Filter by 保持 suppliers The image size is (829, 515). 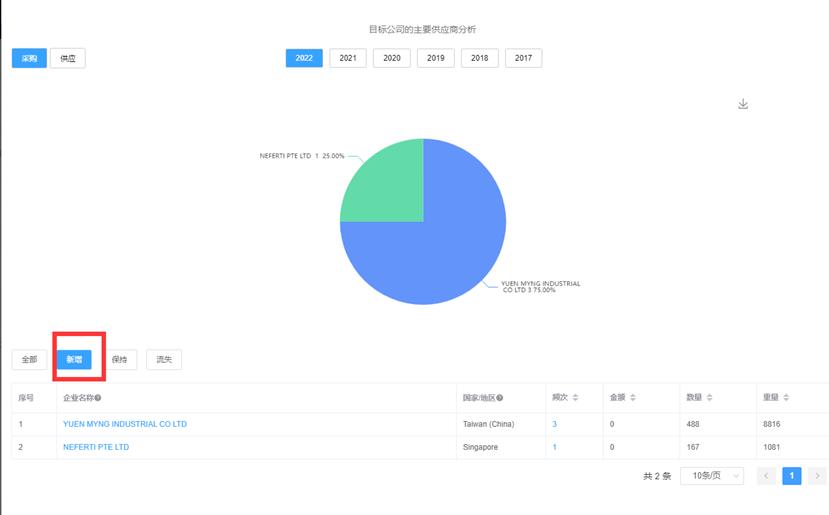[119, 360]
